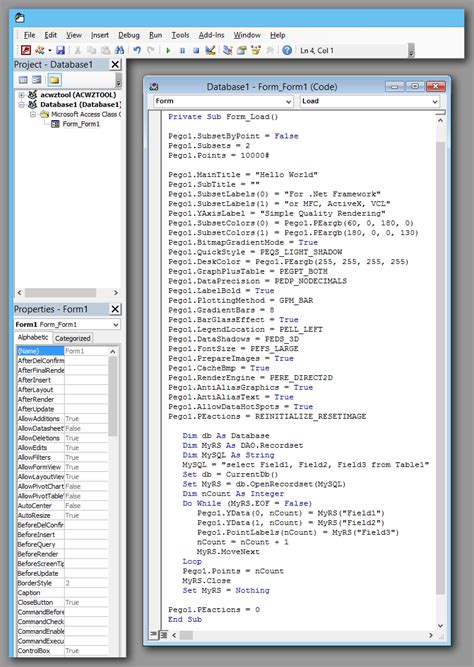The height and width of the screenshot is (667, 474).
Task: Click the View Microsoft Access toolbar icon
Action: click(26, 50)
